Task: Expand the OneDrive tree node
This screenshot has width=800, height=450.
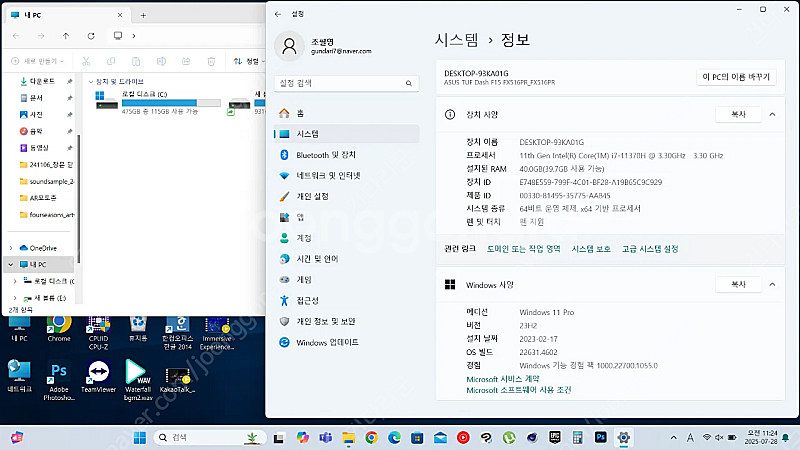Action: click(11, 248)
